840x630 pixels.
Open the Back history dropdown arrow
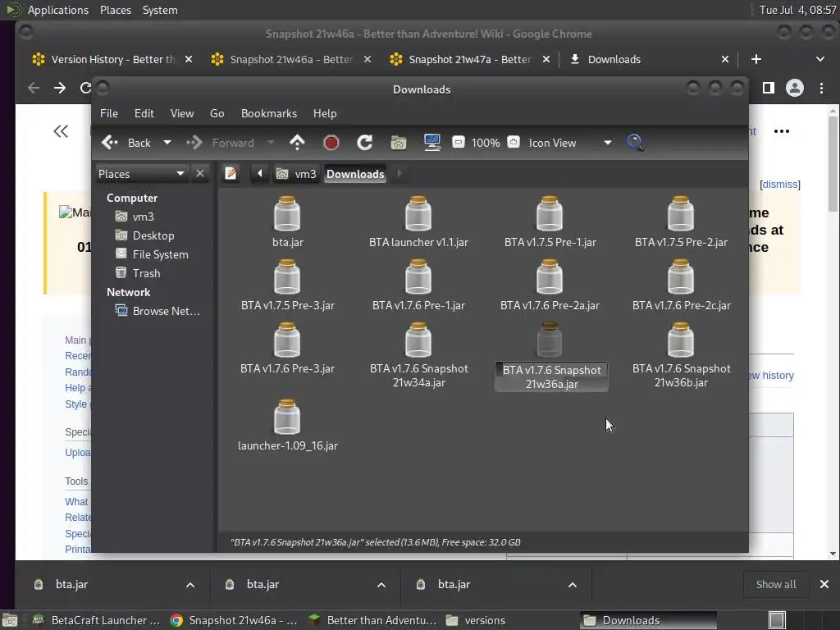pos(167,143)
